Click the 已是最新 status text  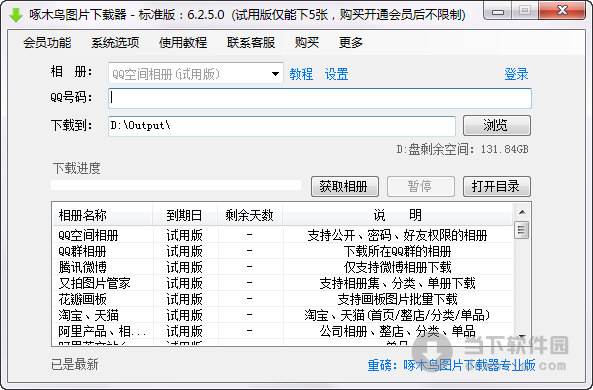click(75, 364)
